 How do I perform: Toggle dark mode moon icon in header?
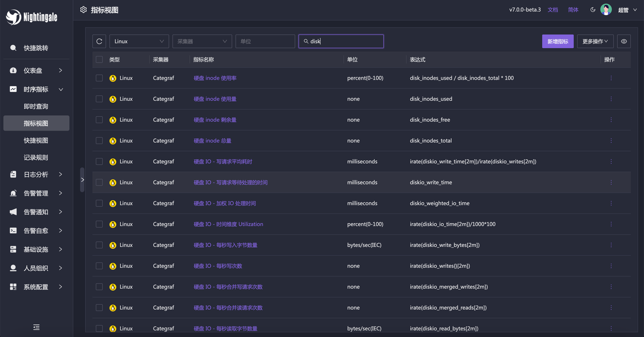[593, 10]
